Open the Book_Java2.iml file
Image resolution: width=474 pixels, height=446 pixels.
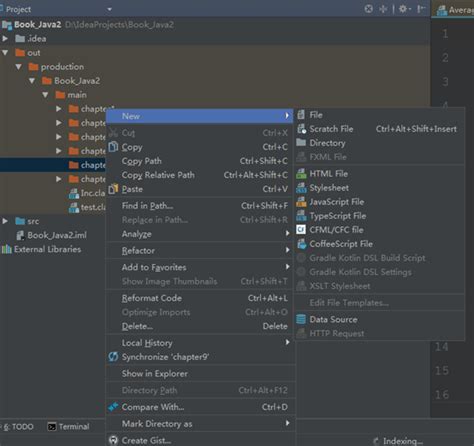pyautogui.click(x=57, y=235)
